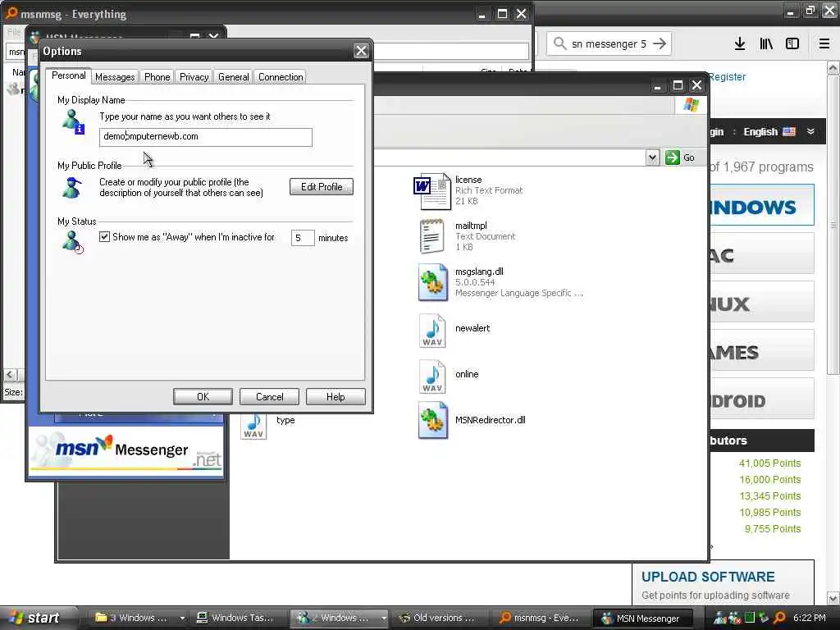
Task: Click the 16,000 Points contributor entry
Action: [x=769, y=479]
